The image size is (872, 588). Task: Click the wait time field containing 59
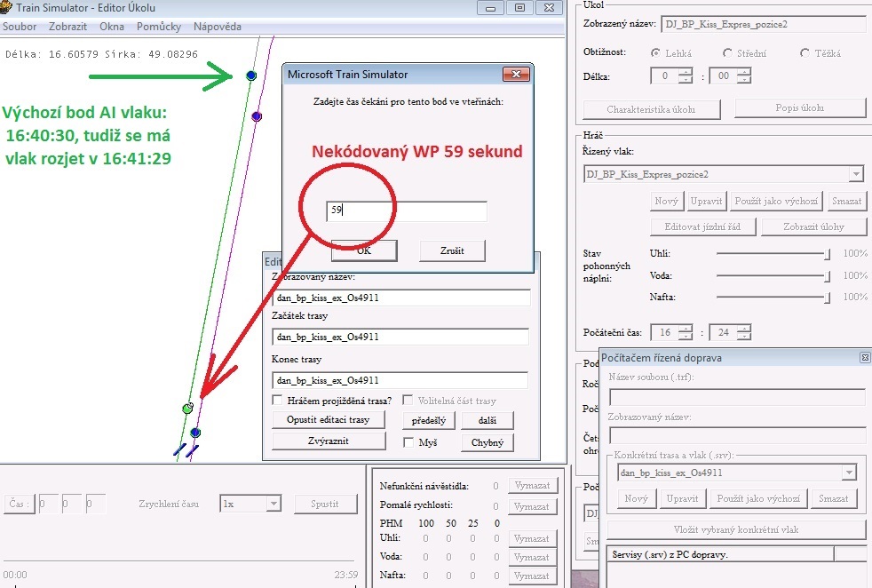406,211
